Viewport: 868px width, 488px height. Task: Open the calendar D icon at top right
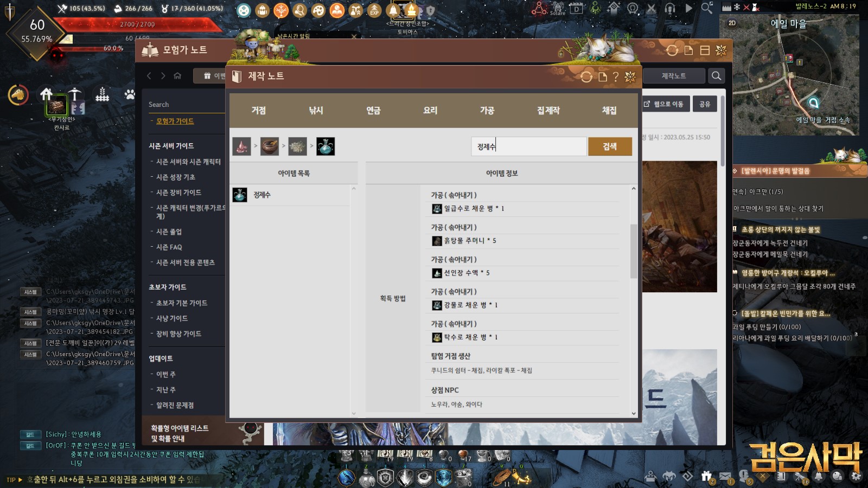577,9
